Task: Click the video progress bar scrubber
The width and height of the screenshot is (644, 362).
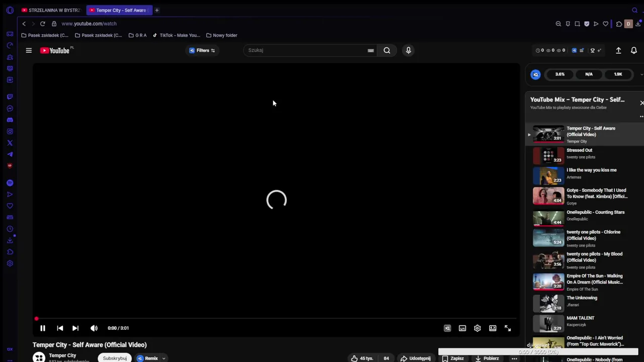Action: (x=36, y=319)
